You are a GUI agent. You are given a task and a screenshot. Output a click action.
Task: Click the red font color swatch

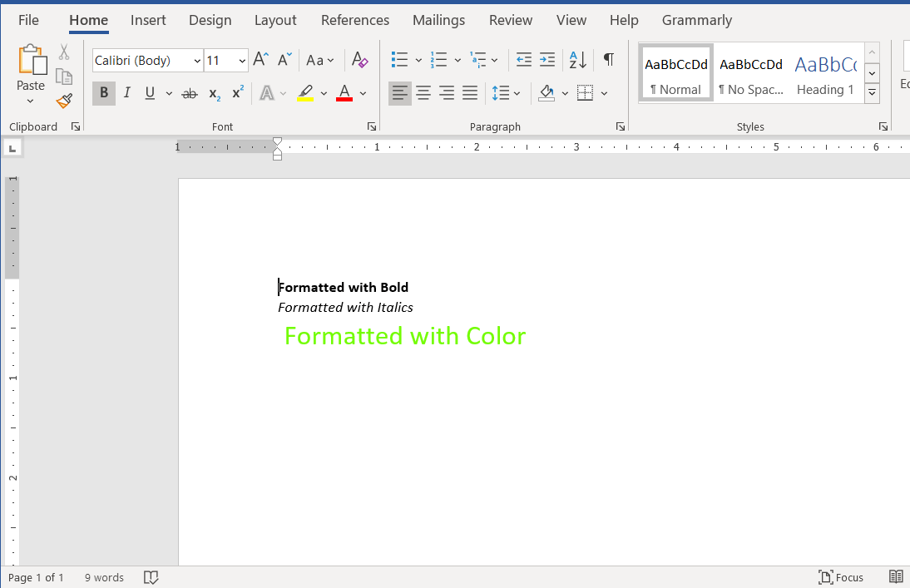(344, 98)
